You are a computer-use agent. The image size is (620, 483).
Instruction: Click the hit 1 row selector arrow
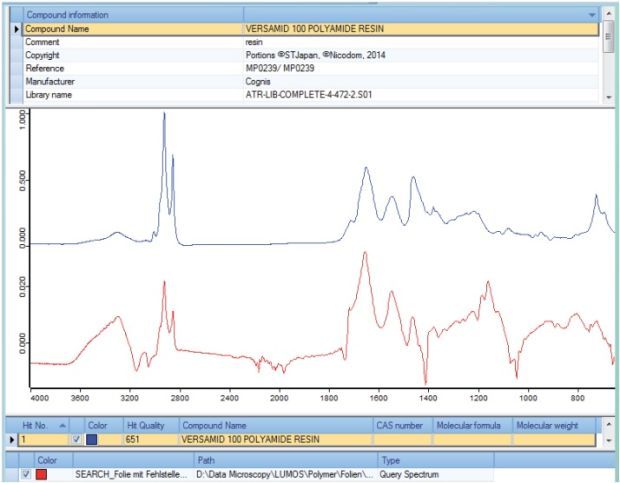point(12,439)
